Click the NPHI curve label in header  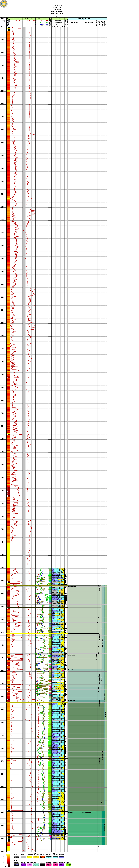tap(41, 23)
